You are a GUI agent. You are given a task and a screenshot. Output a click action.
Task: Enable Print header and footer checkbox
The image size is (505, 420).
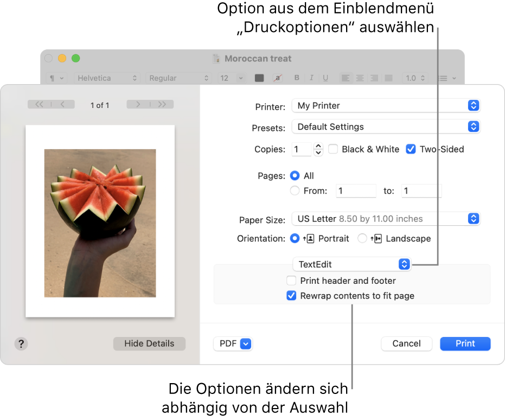coord(291,281)
